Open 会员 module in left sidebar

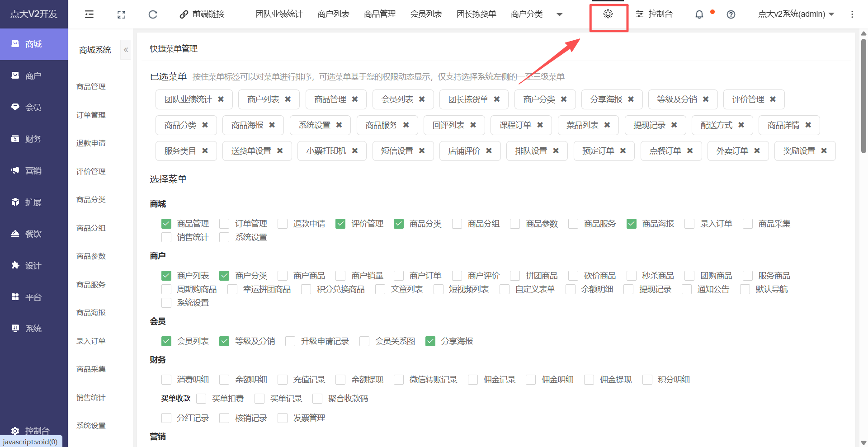(34, 107)
